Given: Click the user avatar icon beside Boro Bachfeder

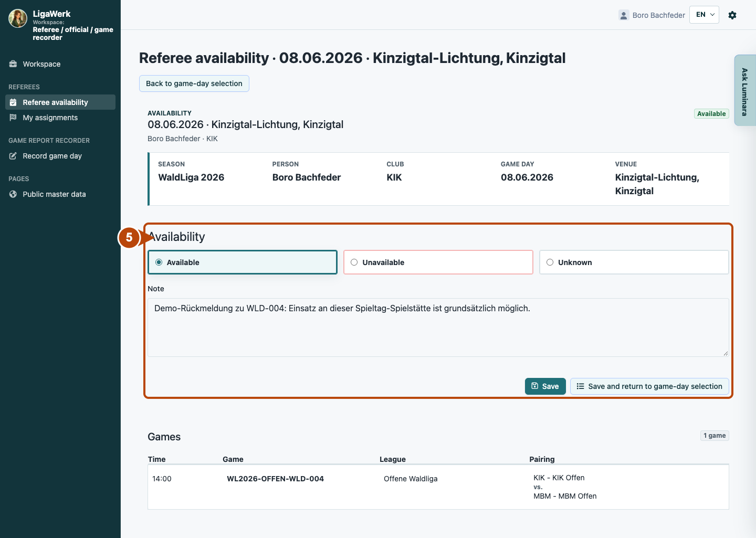Looking at the screenshot, I should (624, 15).
